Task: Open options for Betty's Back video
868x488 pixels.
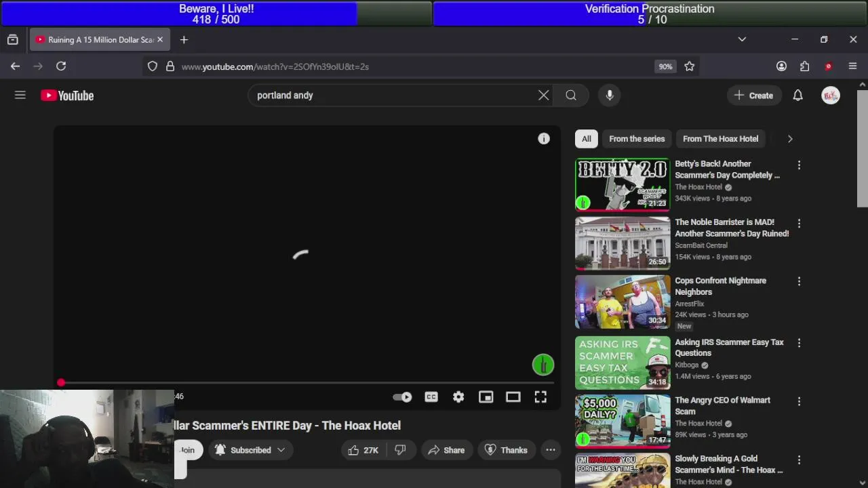Action: pyautogui.click(x=799, y=165)
